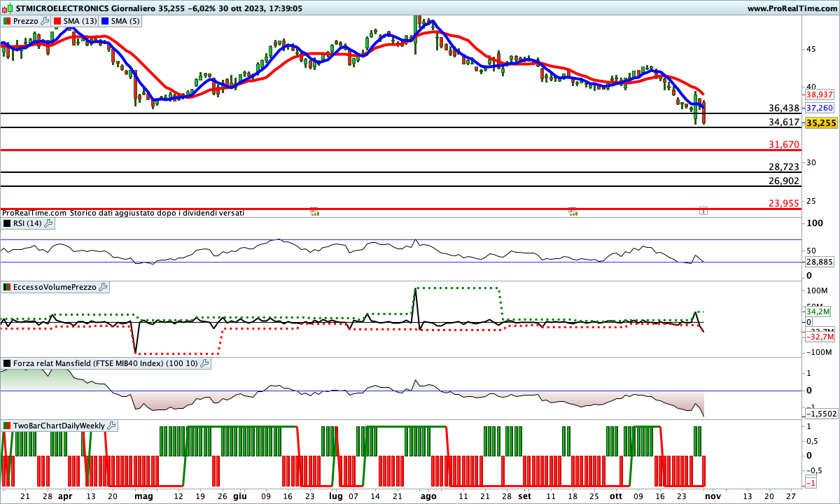Click the TwoBarChartDailyWeekly color square
The image size is (840, 504).
point(6,426)
